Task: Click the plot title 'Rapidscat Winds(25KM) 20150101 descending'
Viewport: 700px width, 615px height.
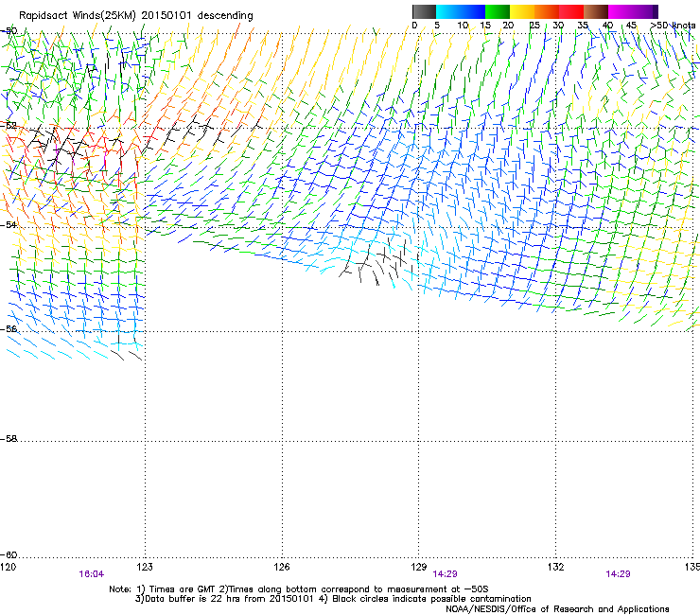Action: [135, 16]
